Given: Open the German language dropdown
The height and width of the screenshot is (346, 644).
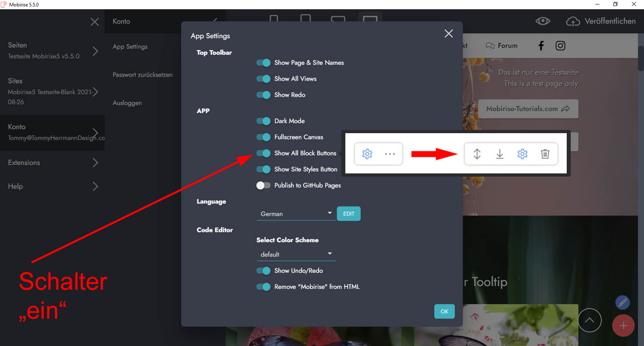Looking at the screenshot, I should point(296,214).
